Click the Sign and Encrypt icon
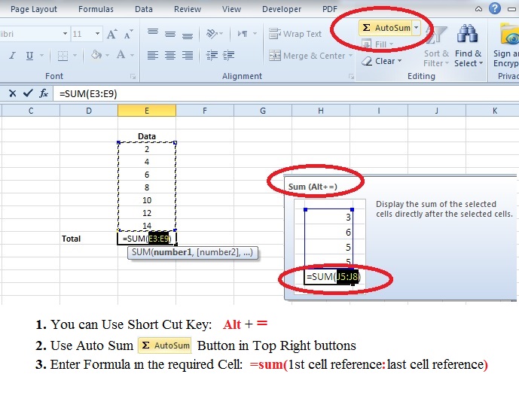This screenshot has height=420, width=519. [x=506, y=46]
